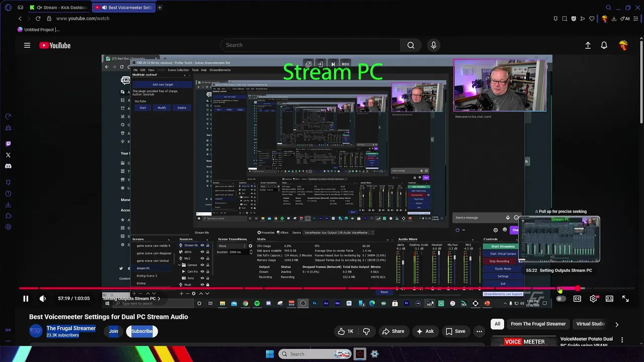Open downloads in browser sidebar
This screenshot has height=362, width=644.
pos(8,205)
